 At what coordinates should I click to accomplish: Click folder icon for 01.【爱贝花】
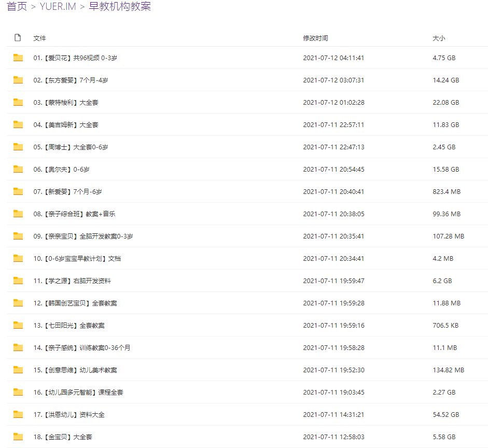[18, 58]
